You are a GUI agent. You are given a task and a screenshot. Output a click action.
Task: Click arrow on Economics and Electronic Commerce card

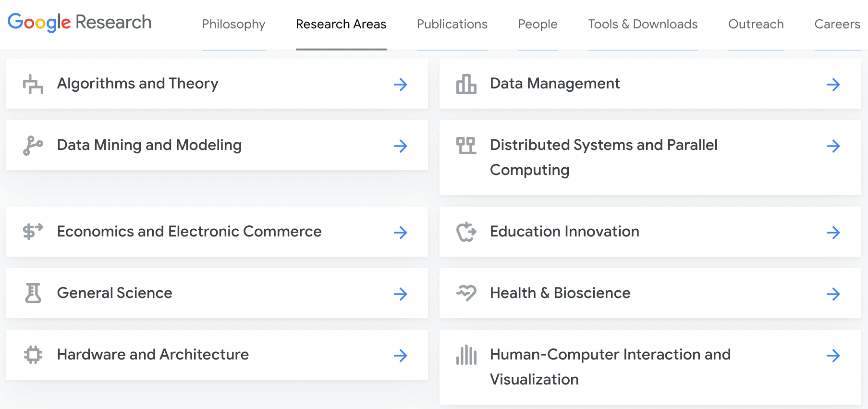click(x=401, y=233)
